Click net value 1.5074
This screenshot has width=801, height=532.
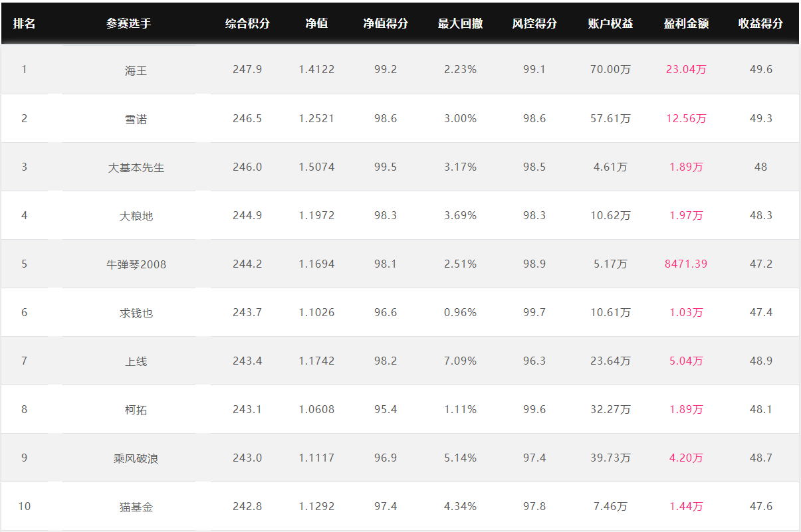pyautogui.click(x=316, y=167)
